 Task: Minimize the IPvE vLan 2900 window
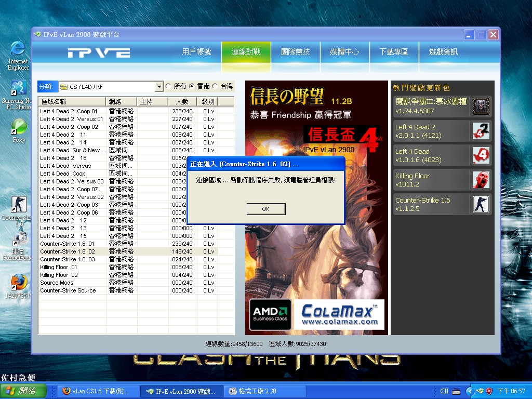click(x=469, y=35)
